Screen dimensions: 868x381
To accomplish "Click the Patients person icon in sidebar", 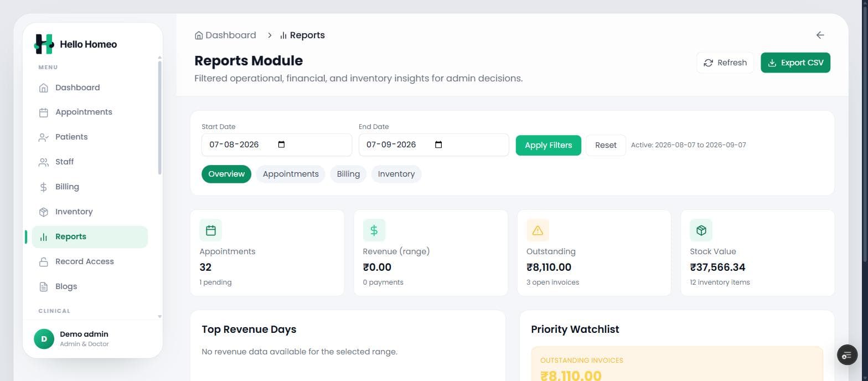I will 44,137.
